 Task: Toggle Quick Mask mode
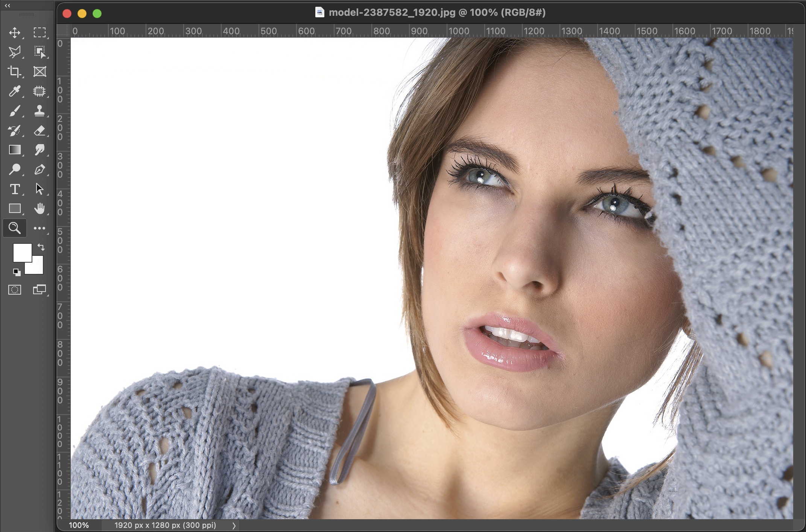pos(15,290)
